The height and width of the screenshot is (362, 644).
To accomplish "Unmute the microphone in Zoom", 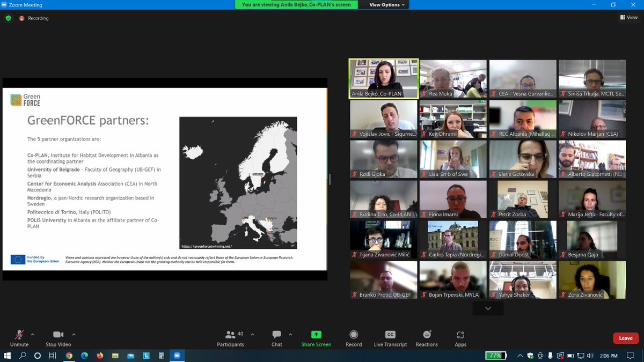I will [x=19, y=338].
